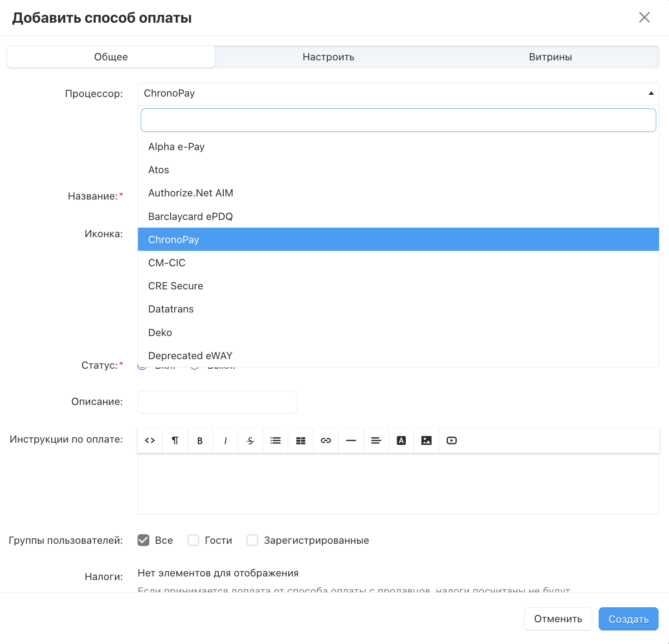Uncheck the 'Все' user group checkbox

click(x=143, y=540)
